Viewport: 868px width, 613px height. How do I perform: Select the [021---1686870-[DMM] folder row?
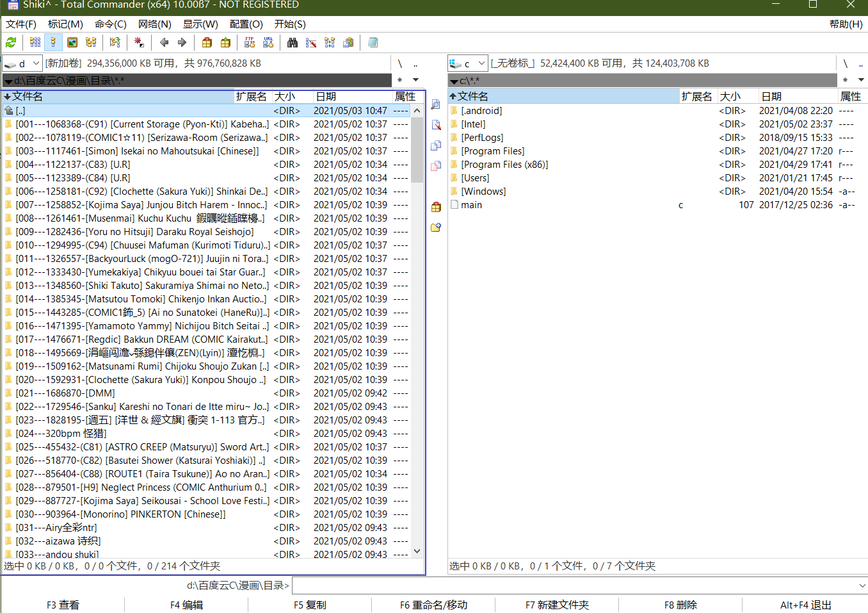click(207, 393)
